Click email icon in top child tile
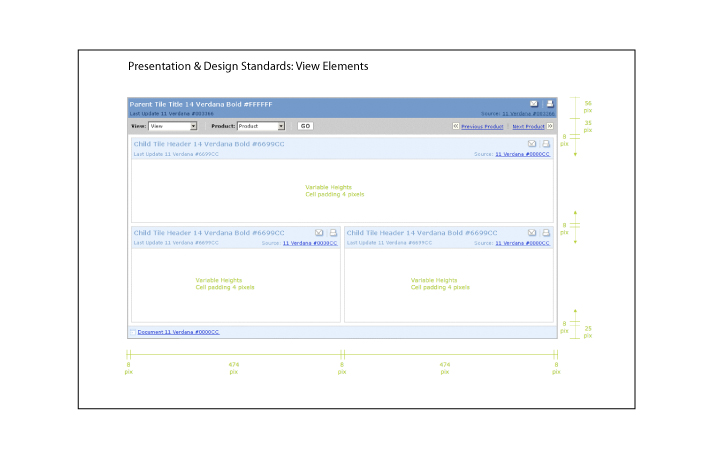The height and width of the screenshot is (449, 703). [532, 145]
